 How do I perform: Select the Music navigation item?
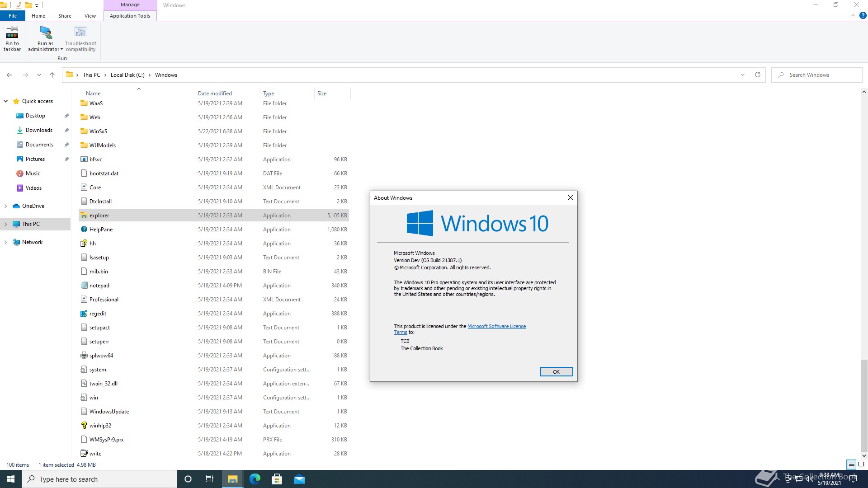(x=33, y=174)
